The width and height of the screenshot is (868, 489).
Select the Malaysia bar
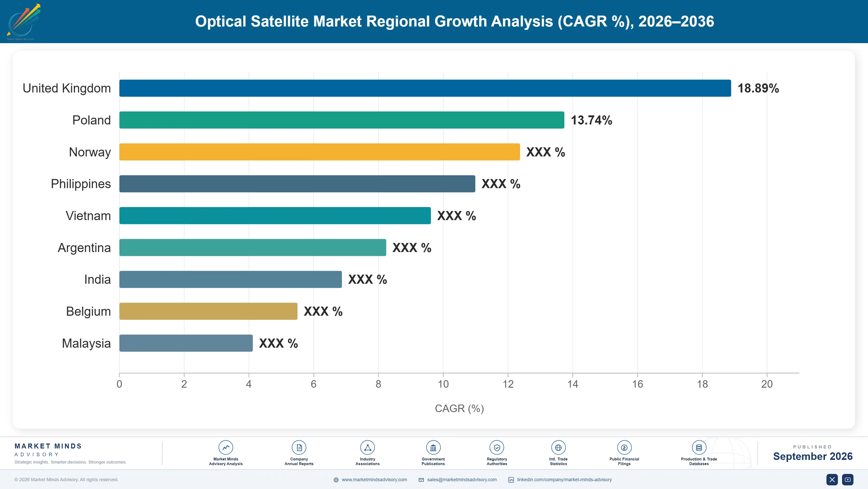pos(186,343)
